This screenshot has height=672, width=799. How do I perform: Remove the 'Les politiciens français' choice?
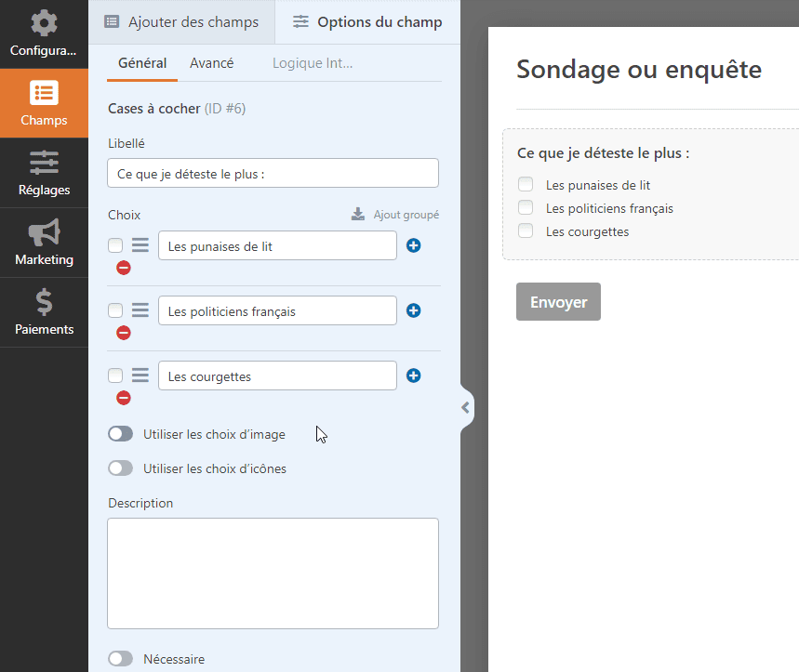pos(124,333)
